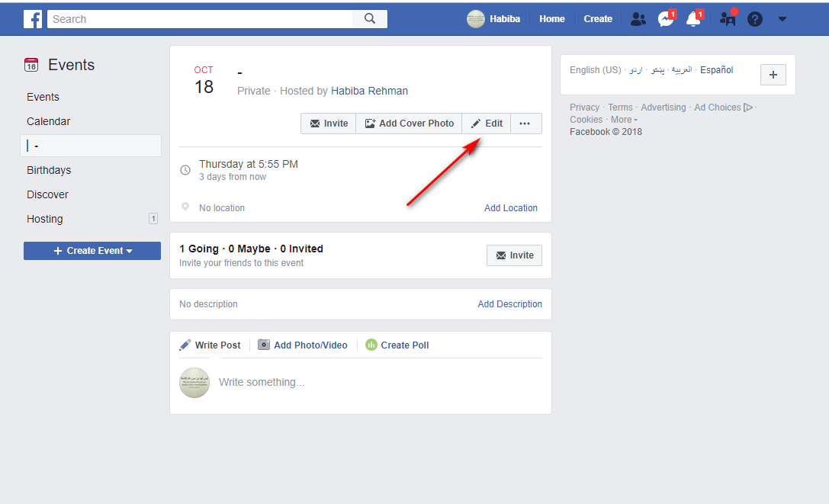Click Invite button in the guests section
This screenshot has height=504, width=829.
tap(514, 255)
